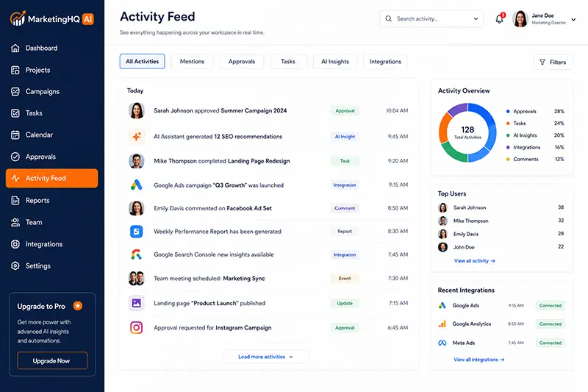Viewport: 588px width, 392px height.
Task: Open the Dashboard home icon in sidebar
Action: [x=15, y=48]
